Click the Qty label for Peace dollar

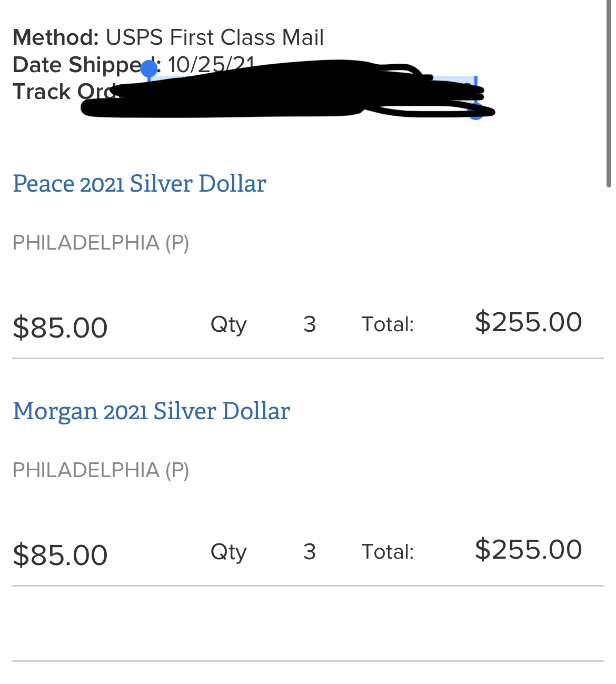(228, 325)
